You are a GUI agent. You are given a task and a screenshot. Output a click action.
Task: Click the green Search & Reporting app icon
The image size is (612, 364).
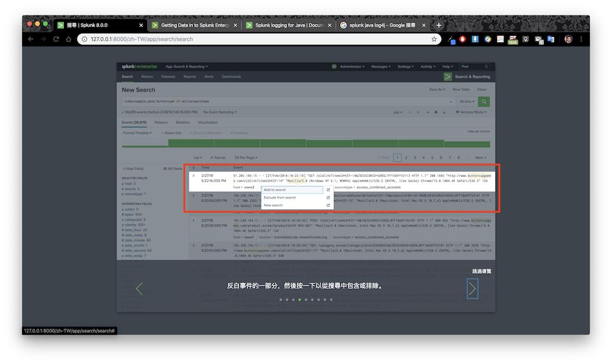(x=448, y=77)
